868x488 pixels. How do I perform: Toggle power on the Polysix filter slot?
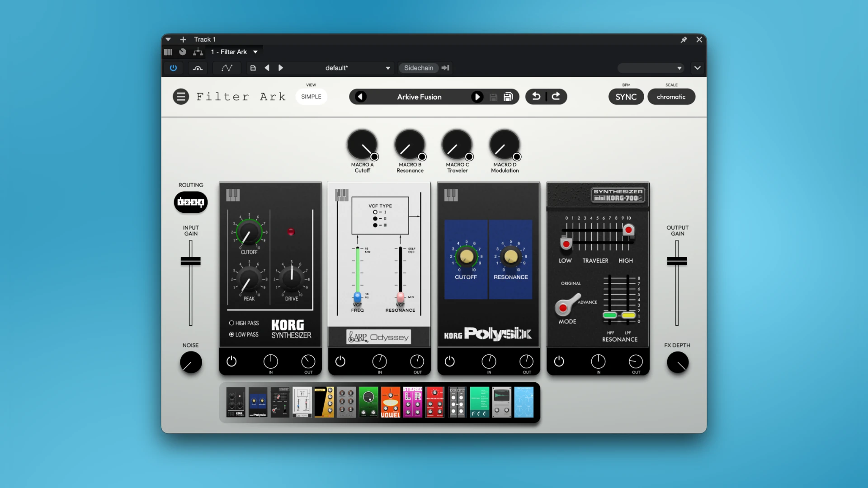click(x=450, y=361)
